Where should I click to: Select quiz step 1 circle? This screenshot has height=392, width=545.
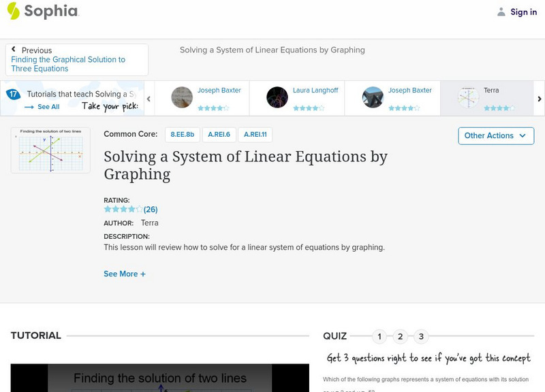pyautogui.click(x=379, y=335)
